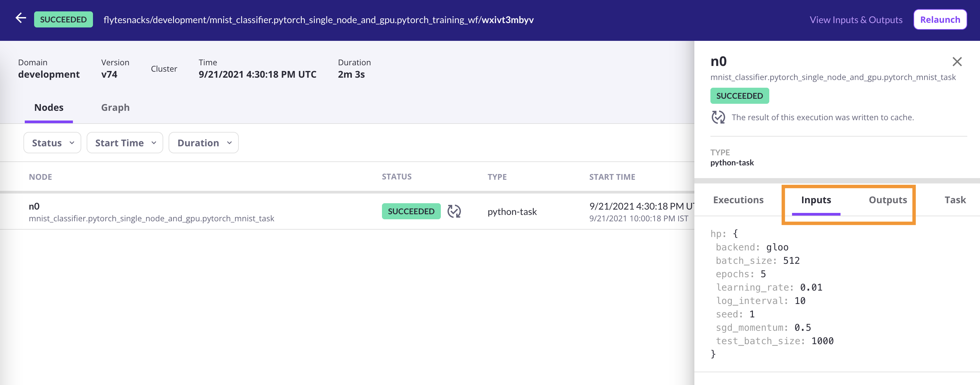Switch to the Graph tab
This screenshot has width=980, height=385.
(x=115, y=108)
